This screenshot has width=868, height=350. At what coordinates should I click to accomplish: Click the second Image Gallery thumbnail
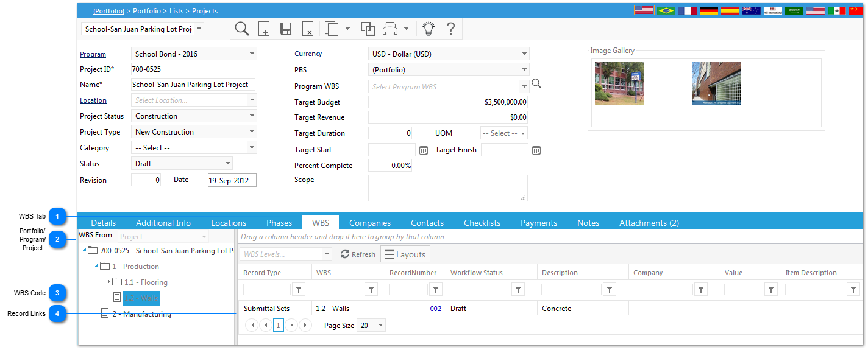717,83
